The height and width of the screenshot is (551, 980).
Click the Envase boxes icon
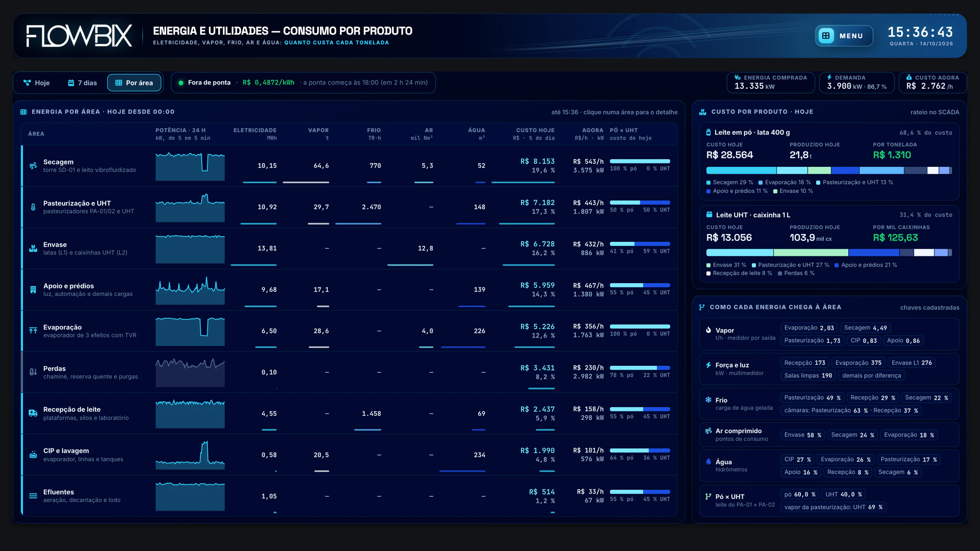point(33,248)
